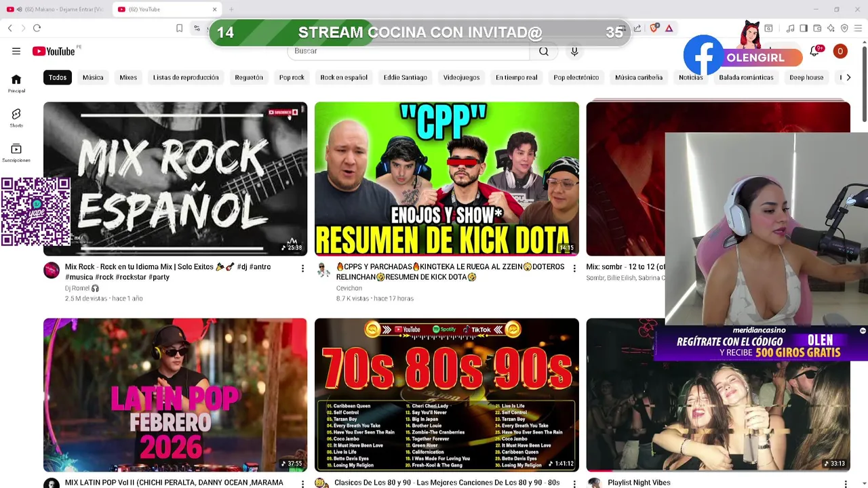The width and height of the screenshot is (868, 488).
Task: Select the En tiempo real chip
Action: 517,77
